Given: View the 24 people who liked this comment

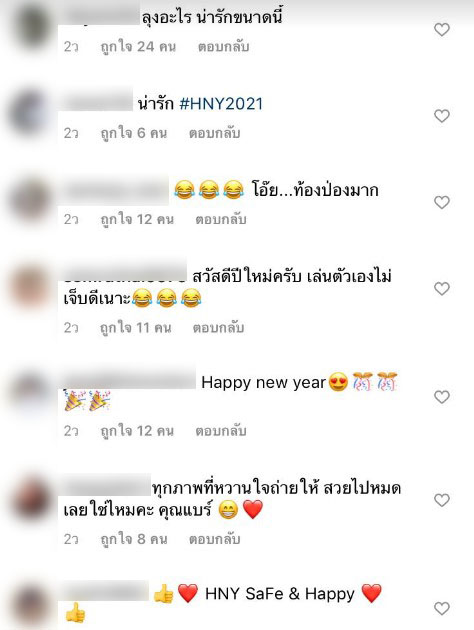Looking at the screenshot, I should pos(138,47).
